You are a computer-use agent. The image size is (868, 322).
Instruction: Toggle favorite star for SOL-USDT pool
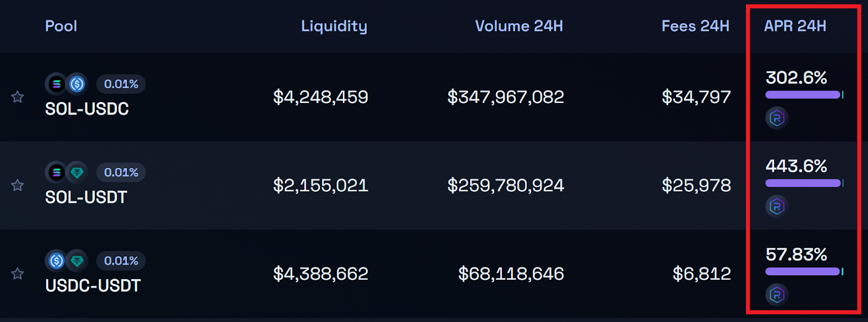pos(17,185)
